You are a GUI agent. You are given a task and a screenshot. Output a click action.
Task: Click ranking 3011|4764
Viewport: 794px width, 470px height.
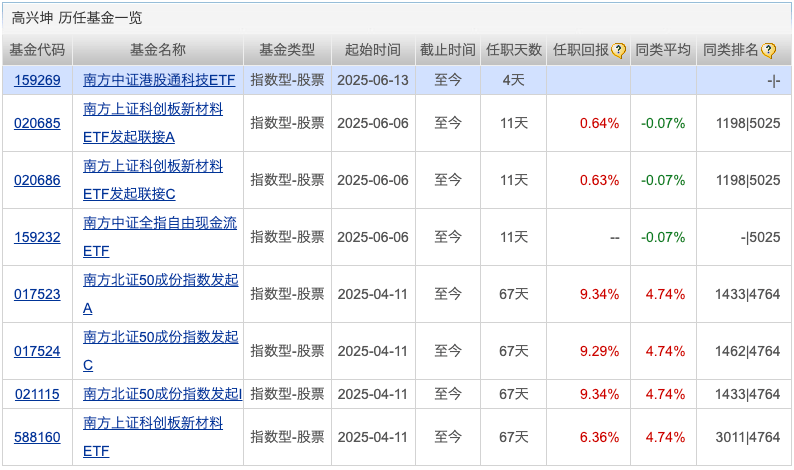click(747, 437)
